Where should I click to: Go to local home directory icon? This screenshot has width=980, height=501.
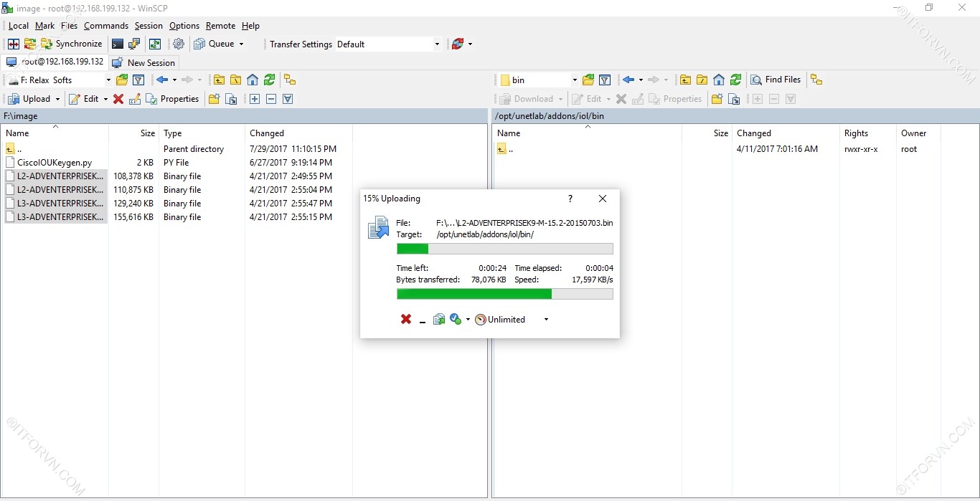253,80
